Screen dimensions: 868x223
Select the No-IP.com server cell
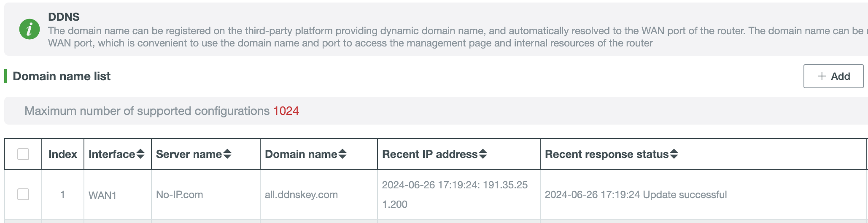click(x=180, y=195)
